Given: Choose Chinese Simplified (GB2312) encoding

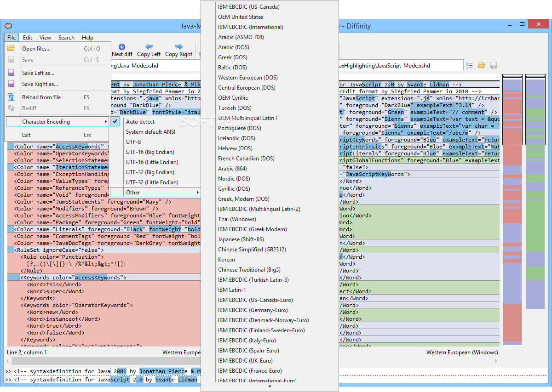Looking at the screenshot, I should [270, 250].
